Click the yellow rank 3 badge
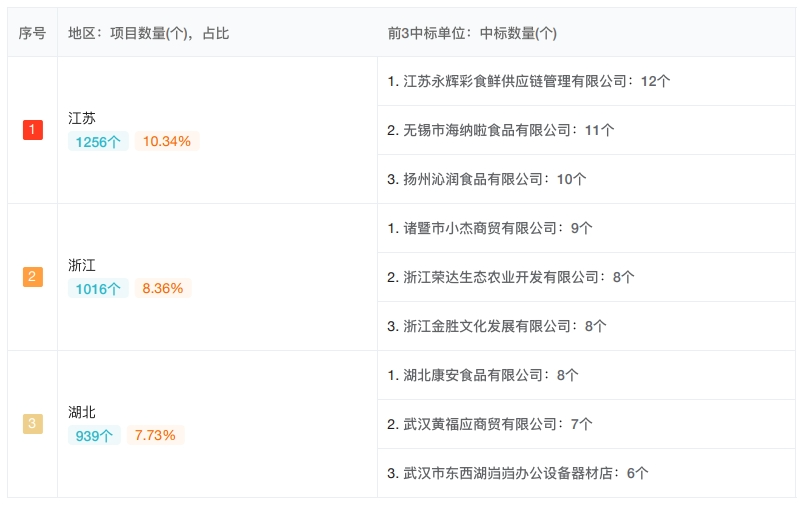 (32, 424)
